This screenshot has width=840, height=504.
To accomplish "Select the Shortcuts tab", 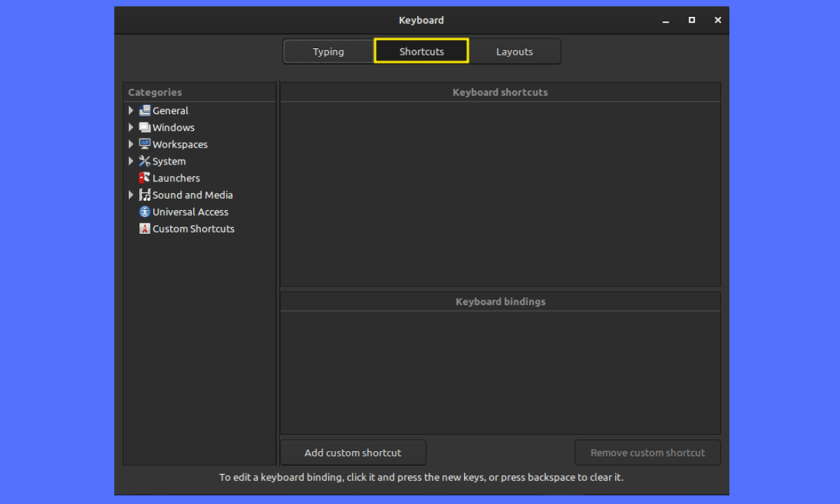I will (x=421, y=52).
